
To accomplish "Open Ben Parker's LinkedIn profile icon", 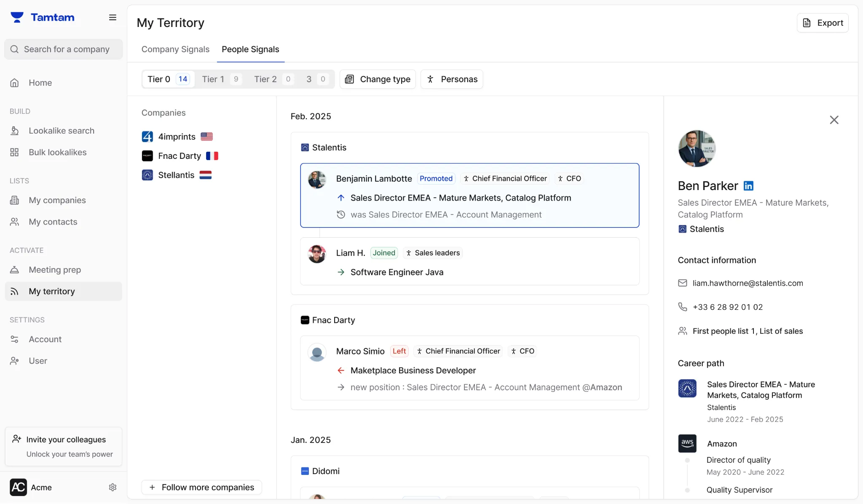I will [748, 186].
